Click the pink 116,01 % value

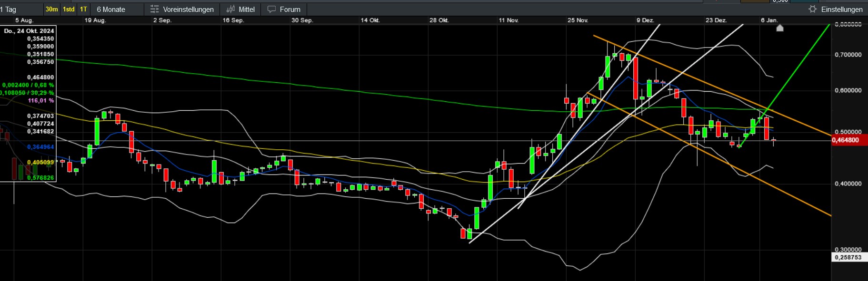tap(41, 101)
